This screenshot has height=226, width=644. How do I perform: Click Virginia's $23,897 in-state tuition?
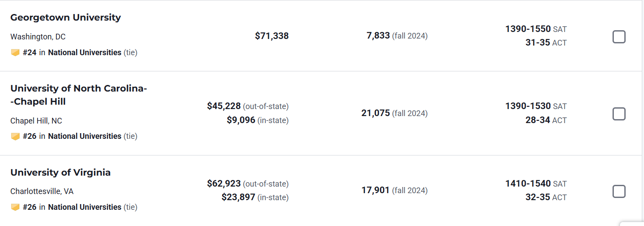pos(238,198)
